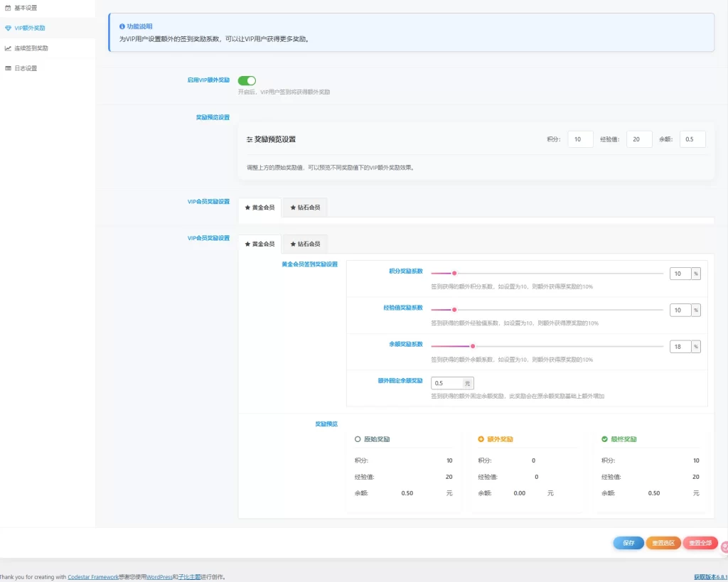Click the 额外固定余额奖励 input field

point(446,383)
